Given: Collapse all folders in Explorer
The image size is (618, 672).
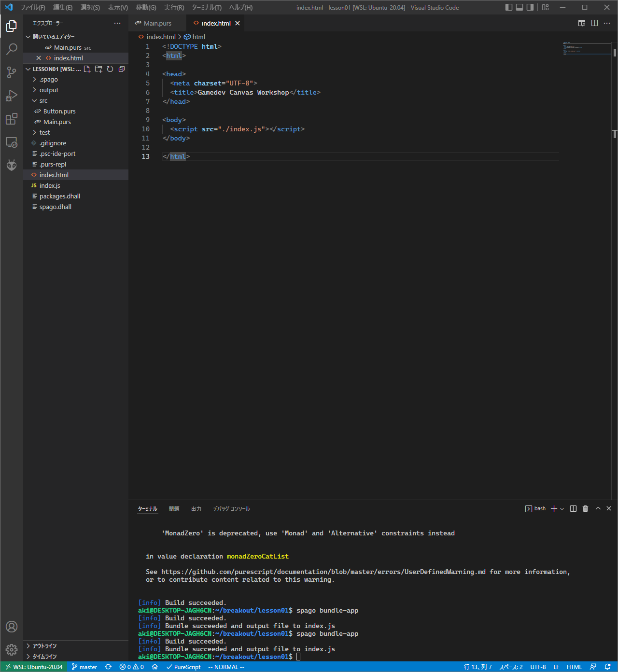Looking at the screenshot, I should [x=122, y=69].
